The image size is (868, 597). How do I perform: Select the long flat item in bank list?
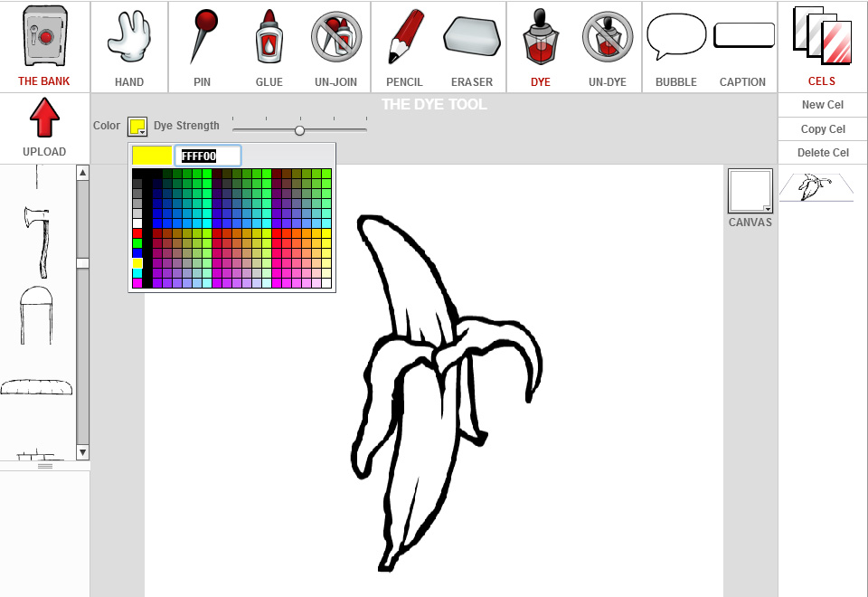tap(36, 386)
